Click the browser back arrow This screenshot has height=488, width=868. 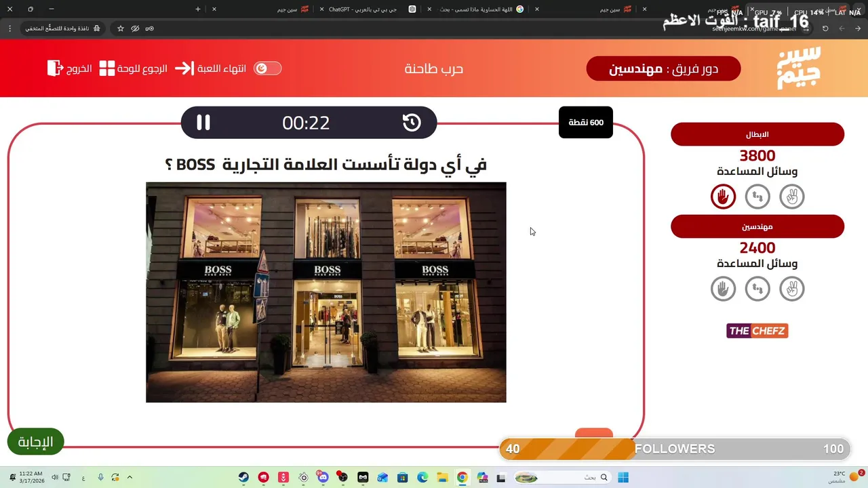tap(859, 28)
